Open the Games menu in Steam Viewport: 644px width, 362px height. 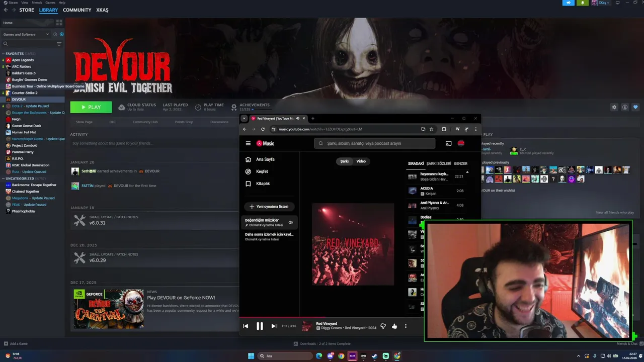click(x=50, y=3)
